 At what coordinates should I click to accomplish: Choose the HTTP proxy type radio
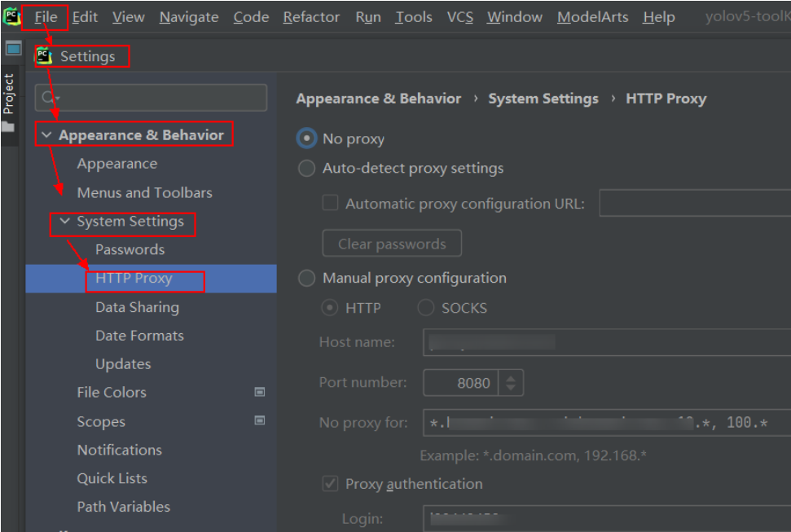coord(329,307)
